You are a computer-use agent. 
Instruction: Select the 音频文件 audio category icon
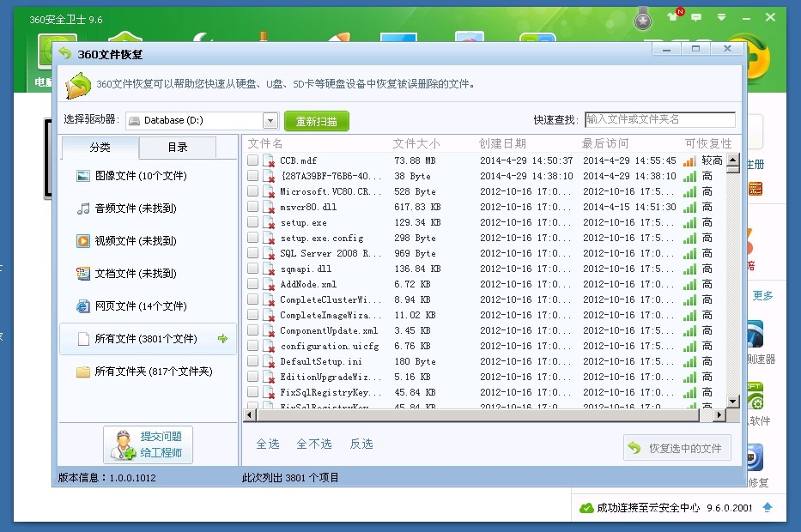[x=83, y=209]
